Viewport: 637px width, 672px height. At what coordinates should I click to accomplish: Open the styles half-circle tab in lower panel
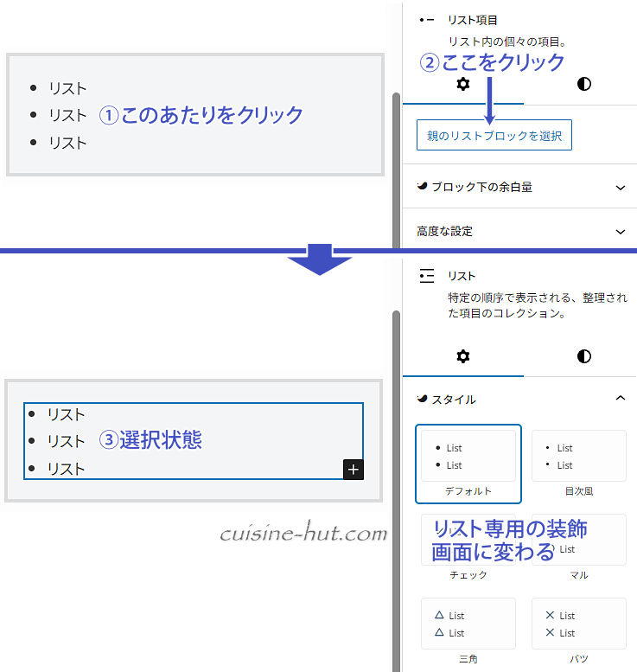tap(584, 356)
